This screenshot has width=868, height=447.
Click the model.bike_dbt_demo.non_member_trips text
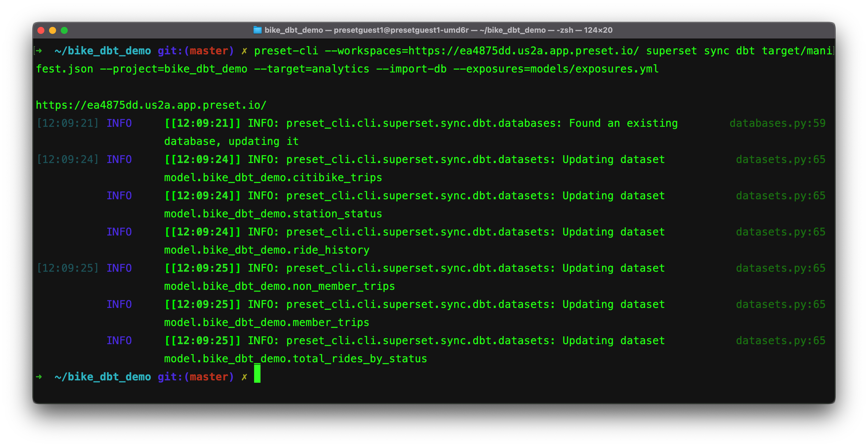tap(279, 286)
